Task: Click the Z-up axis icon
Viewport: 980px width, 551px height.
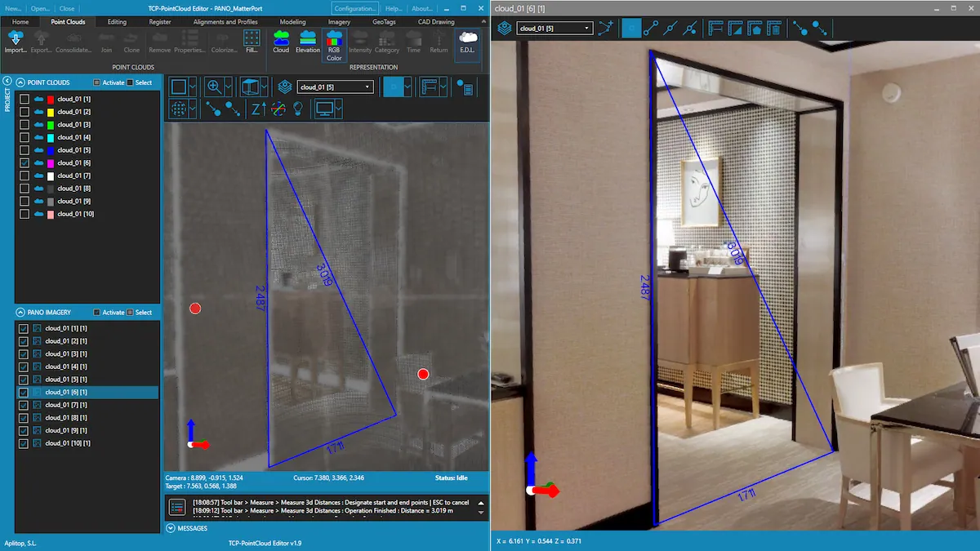Action: pos(258,109)
